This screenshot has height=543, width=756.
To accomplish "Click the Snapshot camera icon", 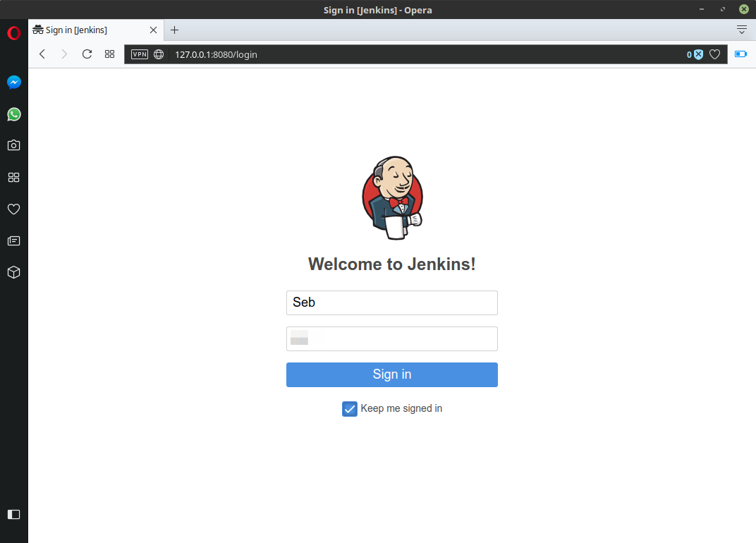I will [x=14, y=145].
